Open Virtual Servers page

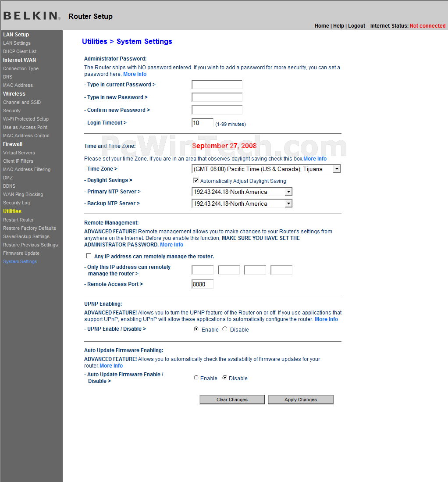19,153
